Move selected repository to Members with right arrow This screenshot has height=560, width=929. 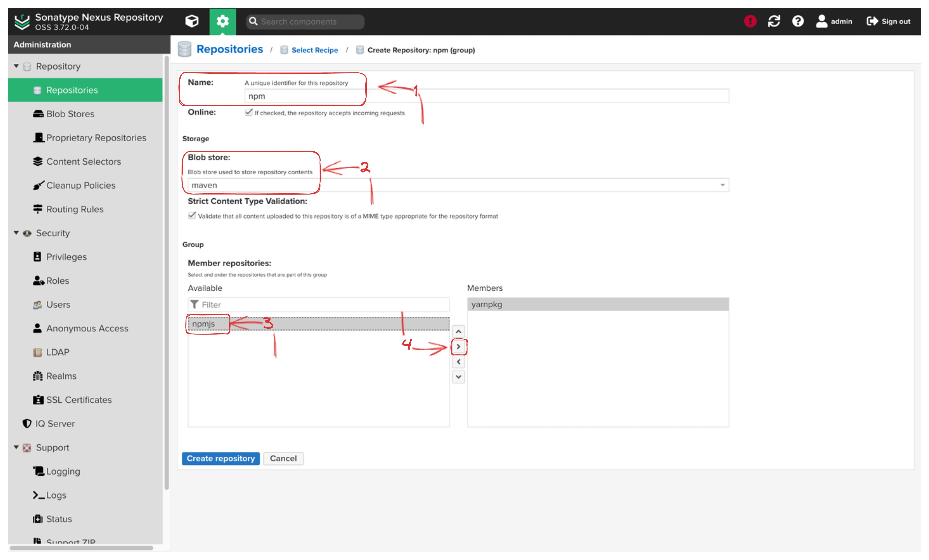pos(458,347)
